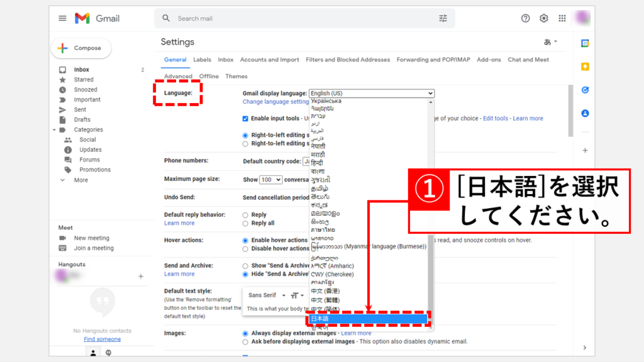Open the Forwarding and POP/IMAP tab
The height and width of the screenshot is (362, 644).
click(x=433, y=60)
